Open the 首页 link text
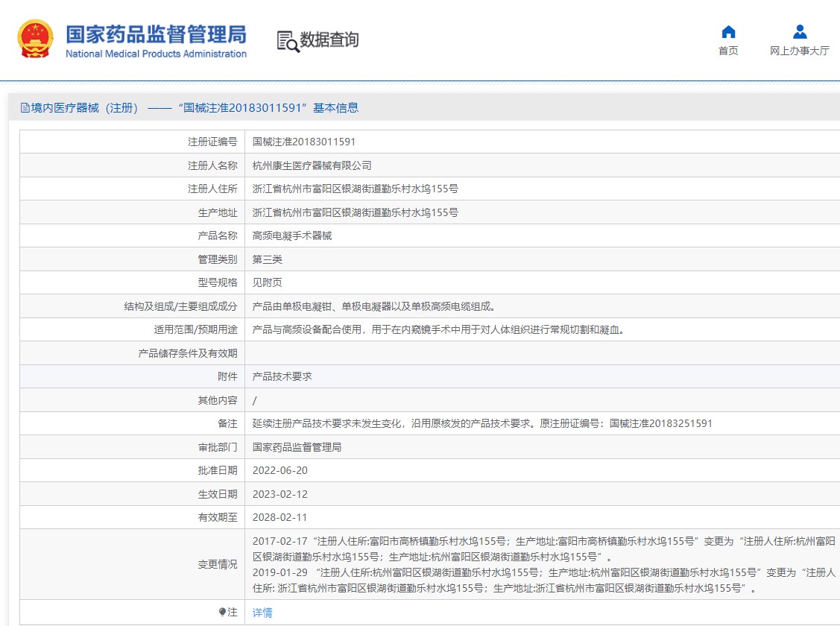The width and height of the screenshot is (840, 626). tap(729, 51)
